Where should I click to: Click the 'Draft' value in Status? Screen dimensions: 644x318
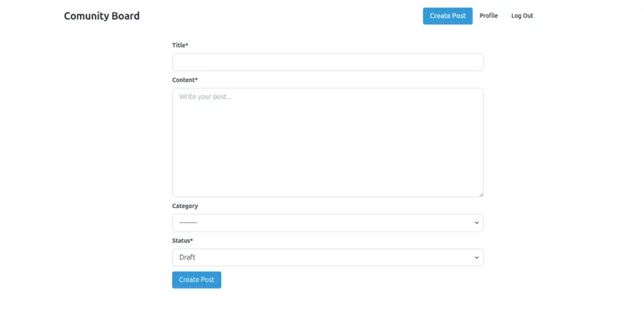pyautogui.click(x=187, y=257)
